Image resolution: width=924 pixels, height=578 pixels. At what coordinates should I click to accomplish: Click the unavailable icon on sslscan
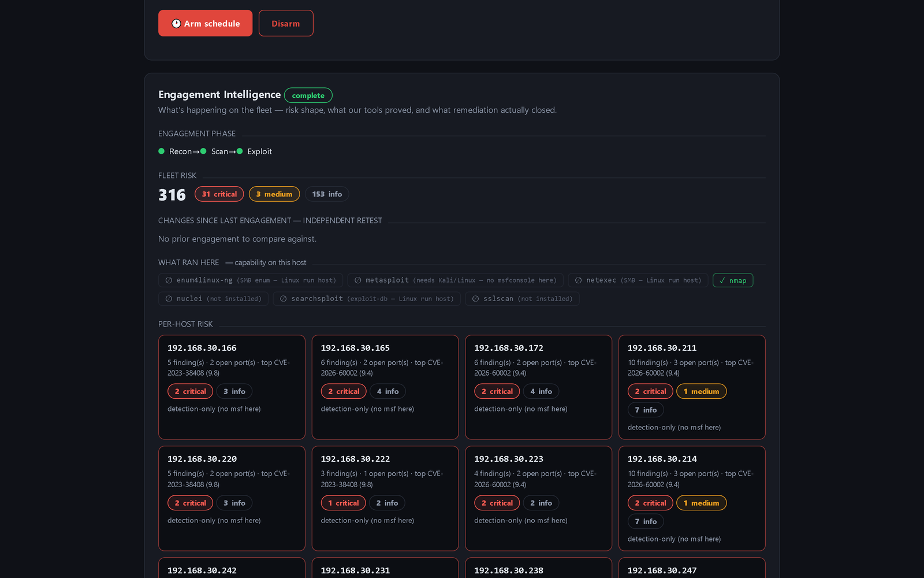[475, 299]
